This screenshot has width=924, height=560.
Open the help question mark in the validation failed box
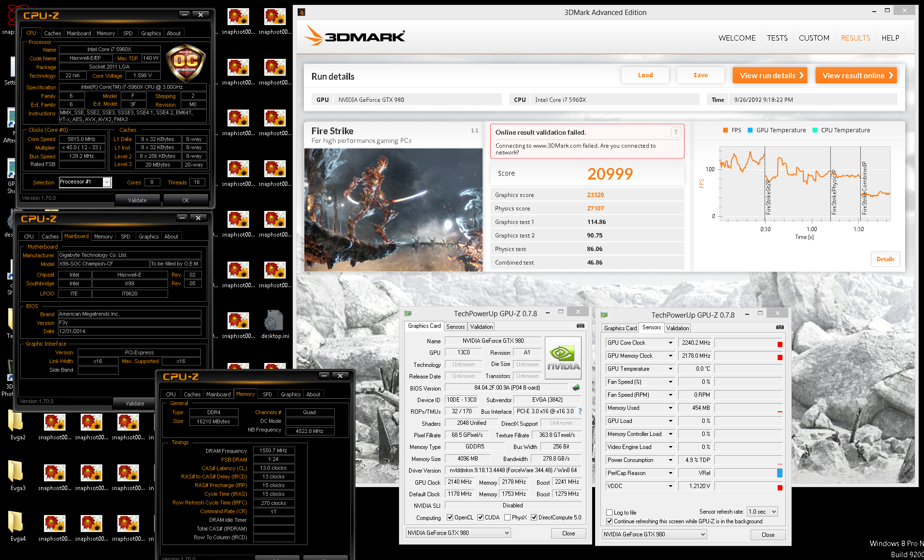coord(676,132)
